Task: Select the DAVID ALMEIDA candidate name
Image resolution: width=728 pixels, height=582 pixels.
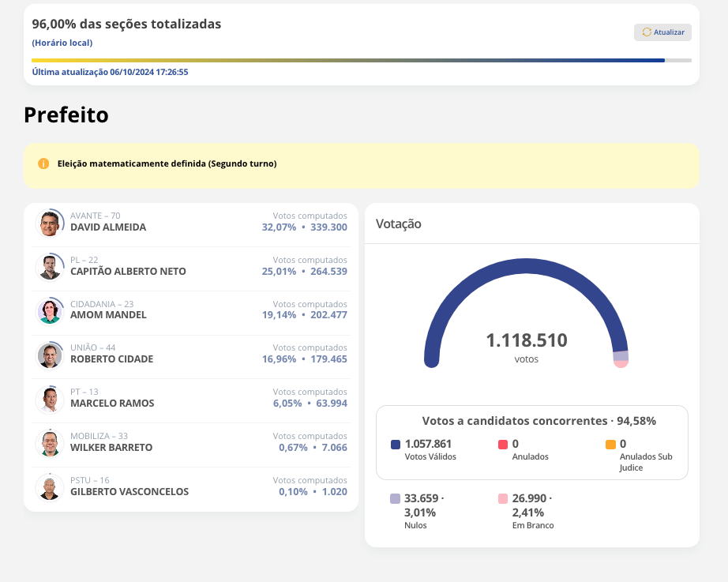Action: click(x=108, y=227)
